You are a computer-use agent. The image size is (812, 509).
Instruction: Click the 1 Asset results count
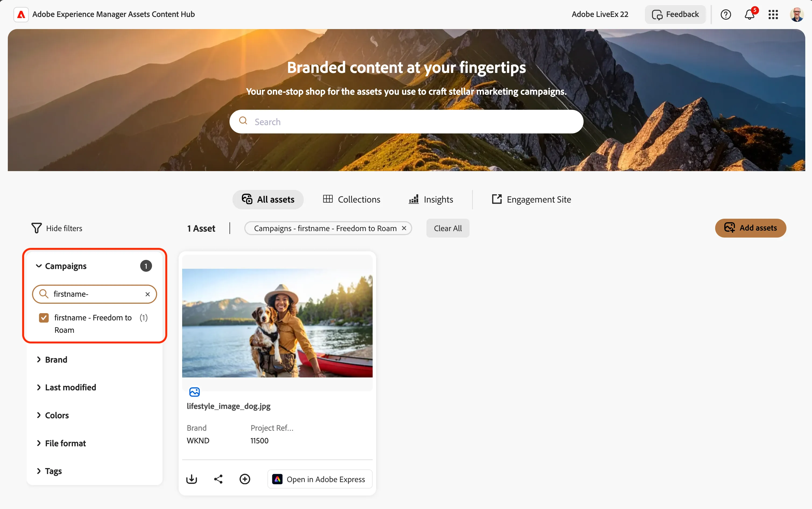(201, 228)
